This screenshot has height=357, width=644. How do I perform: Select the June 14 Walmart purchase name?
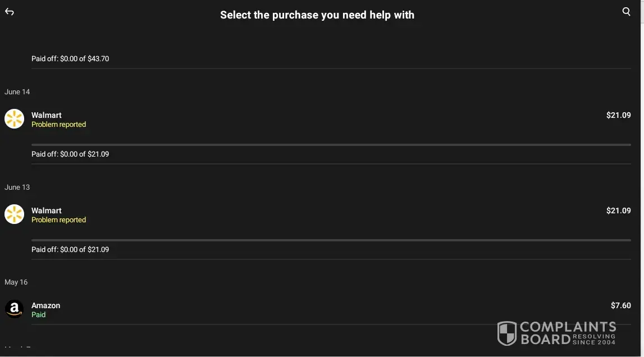tap(47, 115)
